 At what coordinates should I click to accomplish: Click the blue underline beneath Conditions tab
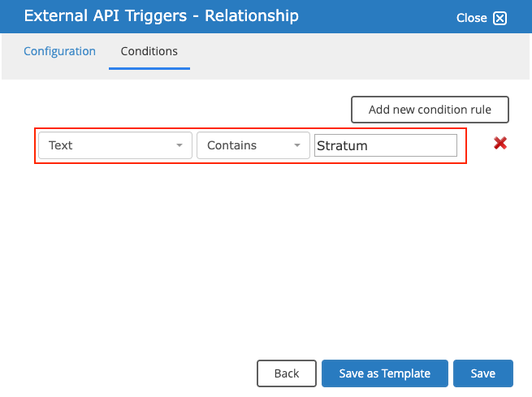(149, 68)
